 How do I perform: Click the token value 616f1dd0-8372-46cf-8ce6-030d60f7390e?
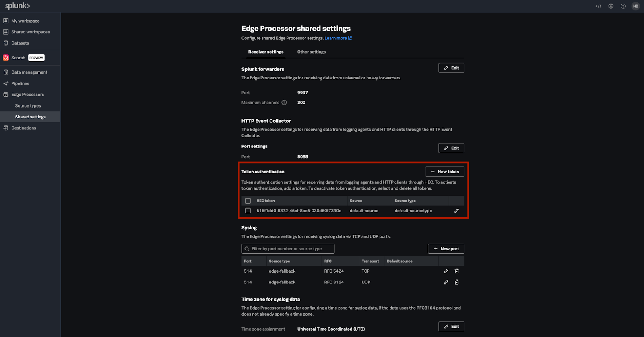coord(299,211)
